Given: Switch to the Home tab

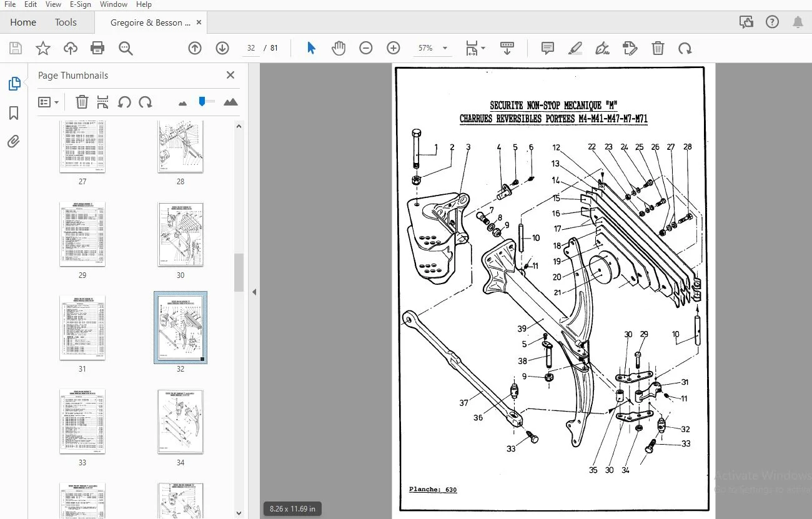Looking at the screenshot, I should [x=23, y=22].
